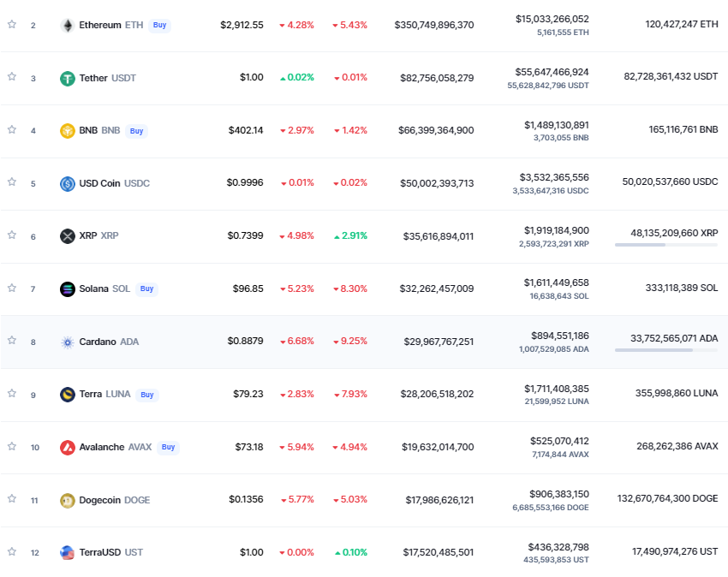
Task: Click the Cardano logo icon
Action: tap(68, 342)
